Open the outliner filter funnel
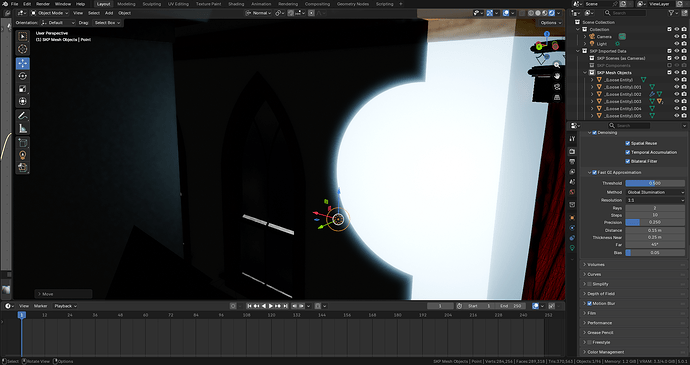 pos(672,13)
